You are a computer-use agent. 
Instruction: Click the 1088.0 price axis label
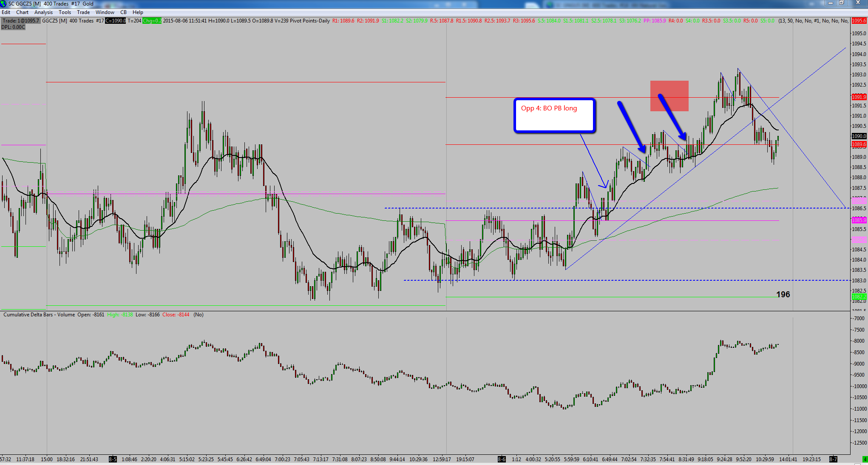pyautogui.click(x=859, y=178)
